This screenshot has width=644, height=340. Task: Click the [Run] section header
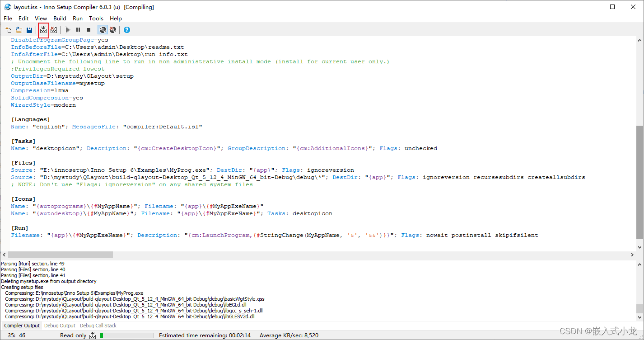tap(20, 228)
